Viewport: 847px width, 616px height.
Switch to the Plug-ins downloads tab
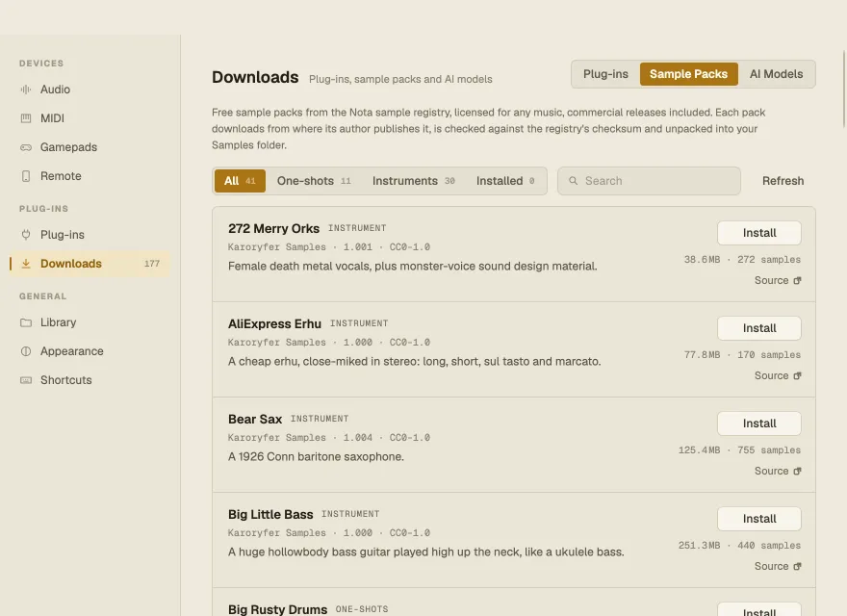coord(605,74)
